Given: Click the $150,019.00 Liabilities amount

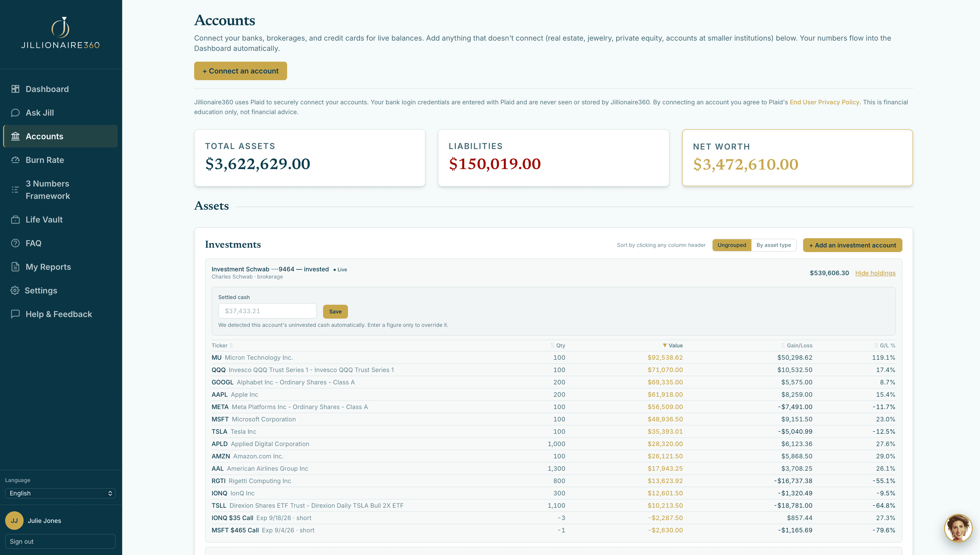Looking at the screenshot, I should click(494, 164).
